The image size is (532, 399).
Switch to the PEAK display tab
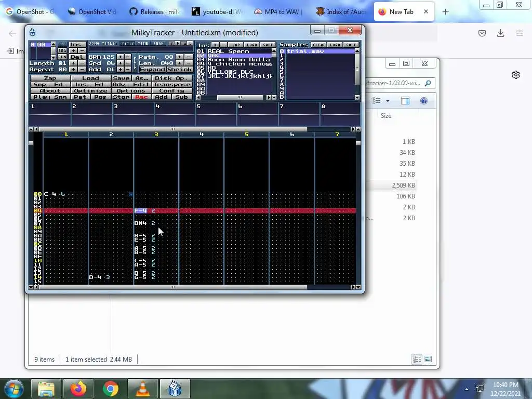[x=158, y=44]
